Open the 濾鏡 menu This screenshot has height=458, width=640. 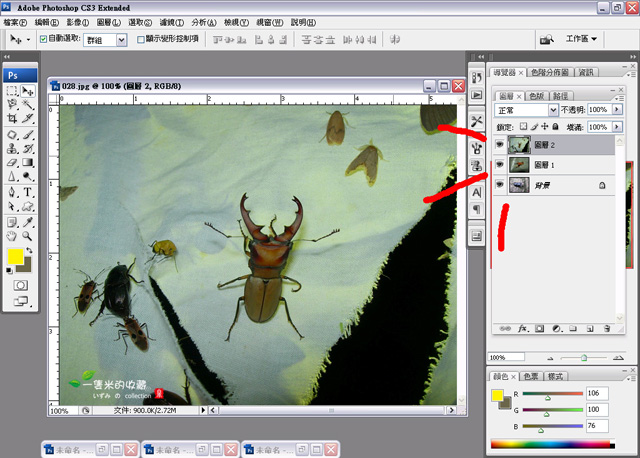(x=170, y=21)
